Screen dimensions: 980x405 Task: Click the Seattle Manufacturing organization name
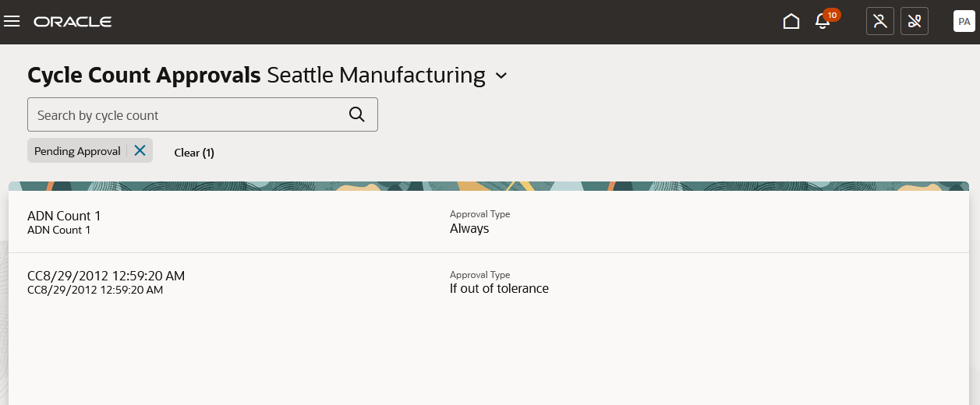(376, 76)
